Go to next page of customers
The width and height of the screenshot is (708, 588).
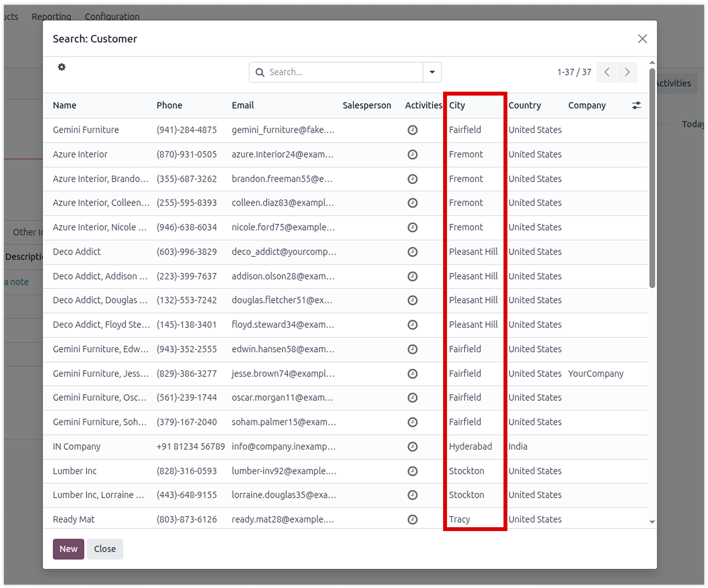[627, 72]
